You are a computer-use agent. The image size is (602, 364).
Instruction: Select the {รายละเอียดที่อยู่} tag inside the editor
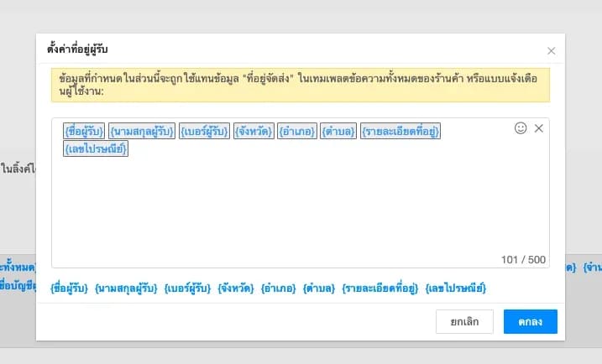point(400,131)
